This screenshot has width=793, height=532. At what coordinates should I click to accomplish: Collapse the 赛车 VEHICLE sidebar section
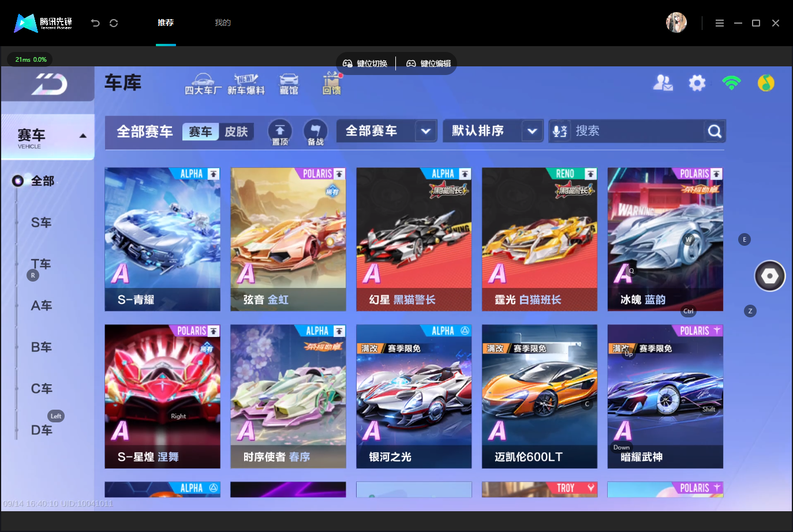point(48,137)
